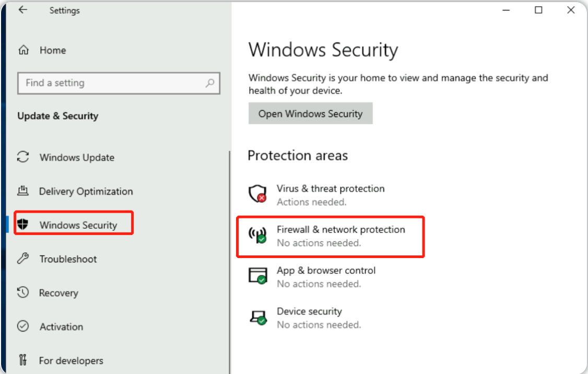Click the Virus & threat protection shield icon

pos(257,194)
